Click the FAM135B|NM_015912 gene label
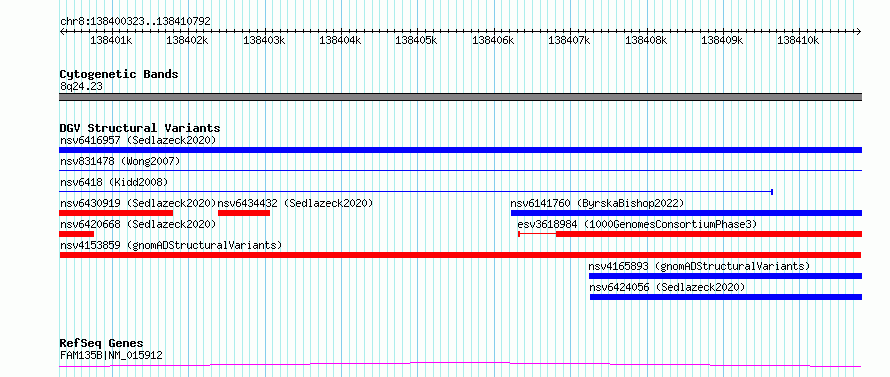The image size is (890, 377). pyautogui.click(x=111, y=356)
